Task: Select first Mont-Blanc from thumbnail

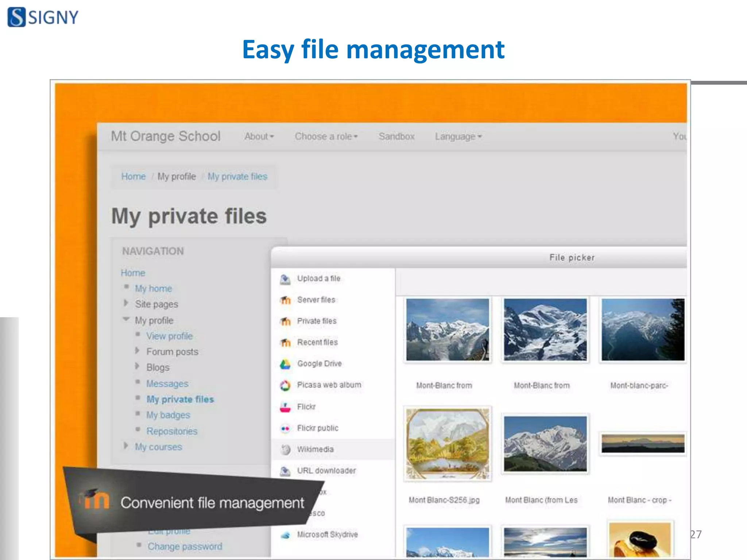Action: [448, 330]
